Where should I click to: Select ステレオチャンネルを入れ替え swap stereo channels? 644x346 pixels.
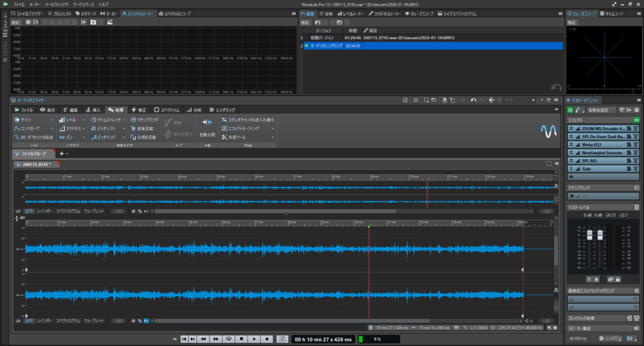pyautogui.click(x=250, y=119)
